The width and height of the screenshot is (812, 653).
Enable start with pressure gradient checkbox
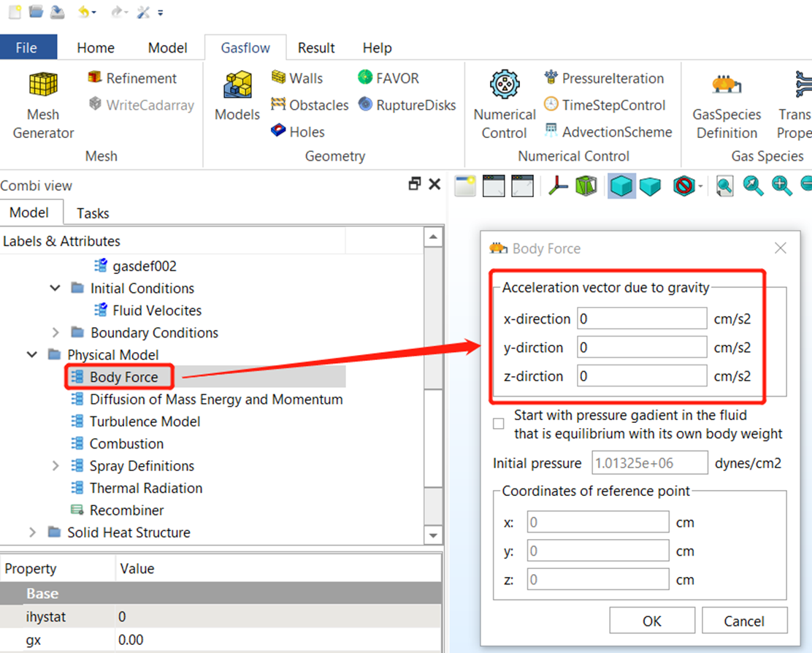(498, 424)
